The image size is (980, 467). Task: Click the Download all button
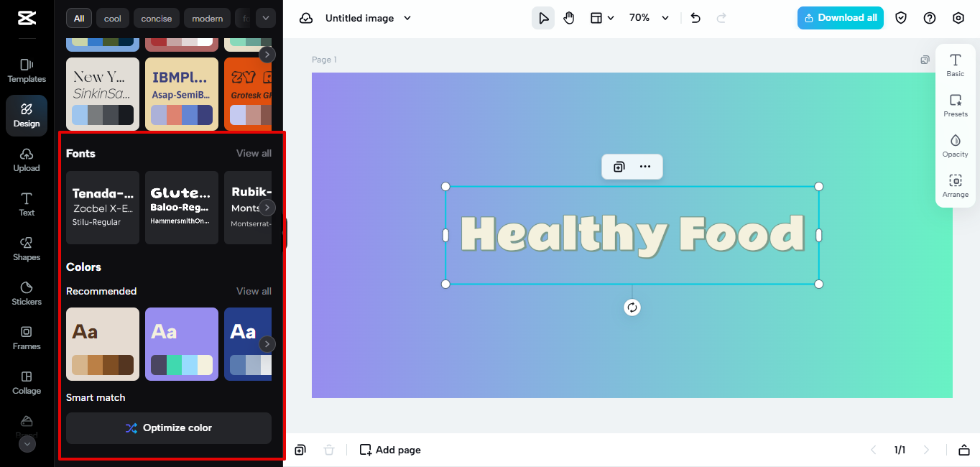point(840,17)
